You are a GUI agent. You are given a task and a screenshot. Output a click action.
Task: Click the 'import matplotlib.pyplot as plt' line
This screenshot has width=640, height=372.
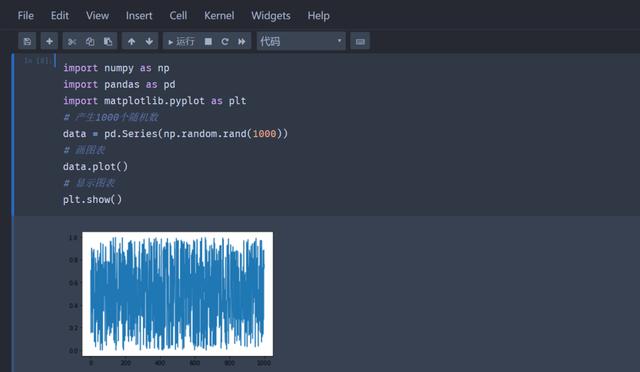155,101
